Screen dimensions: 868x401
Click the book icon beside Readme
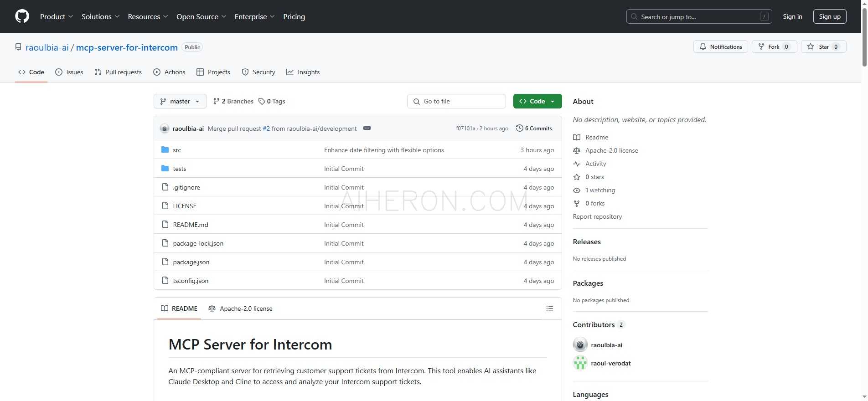577,137
